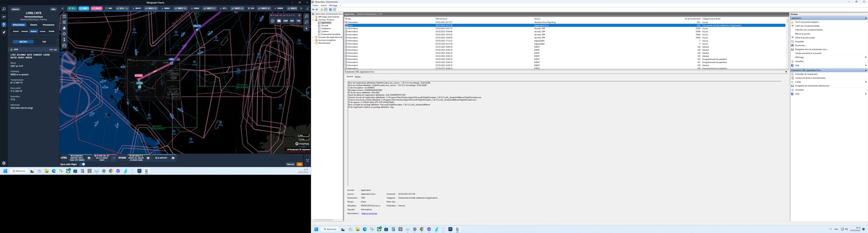Switch weather view to TAF
868x233 pixels.
click(x=44, y=42)
